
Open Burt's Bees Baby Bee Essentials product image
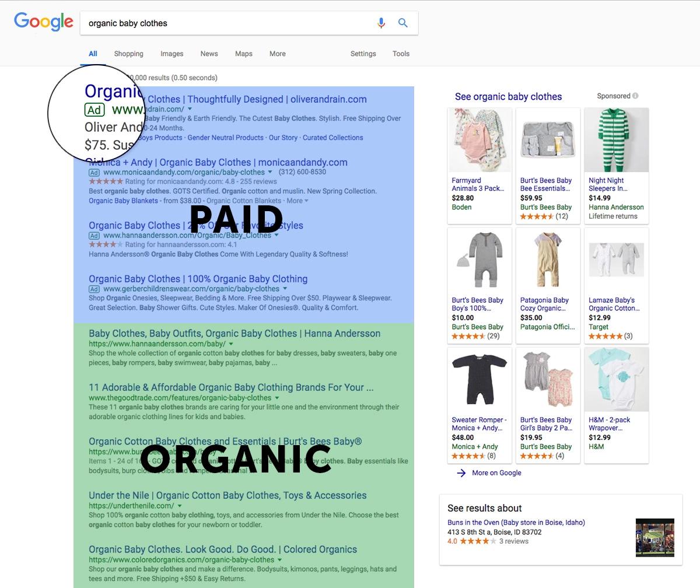click(x=548, y=140)
